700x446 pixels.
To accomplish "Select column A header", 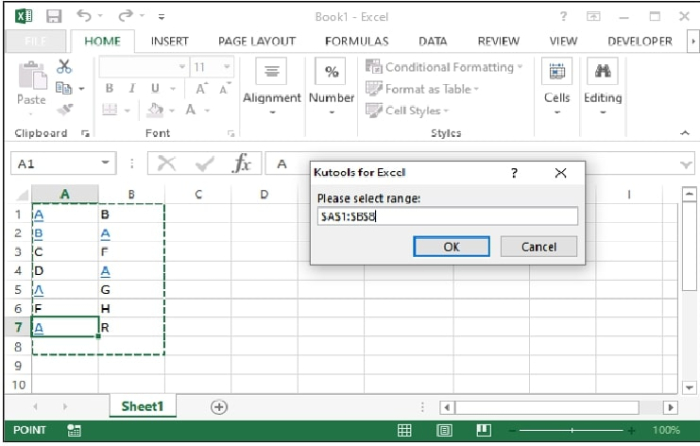I will [x=65, y=194].
